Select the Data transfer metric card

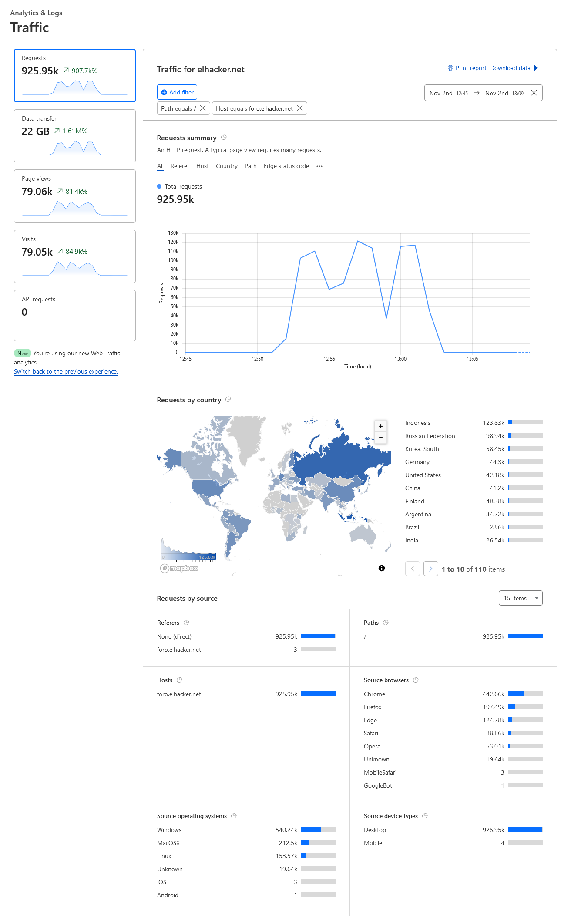75,136
